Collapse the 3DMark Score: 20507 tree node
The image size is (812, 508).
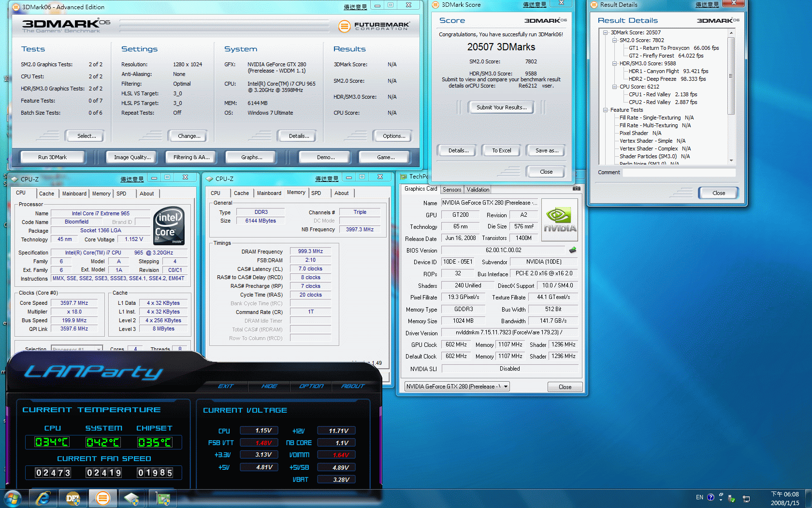tap(605, 32)
